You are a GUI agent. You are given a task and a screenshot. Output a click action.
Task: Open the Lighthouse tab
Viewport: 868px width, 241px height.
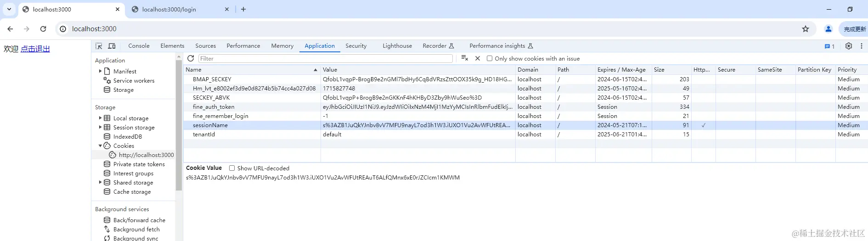tap(397, 46)
